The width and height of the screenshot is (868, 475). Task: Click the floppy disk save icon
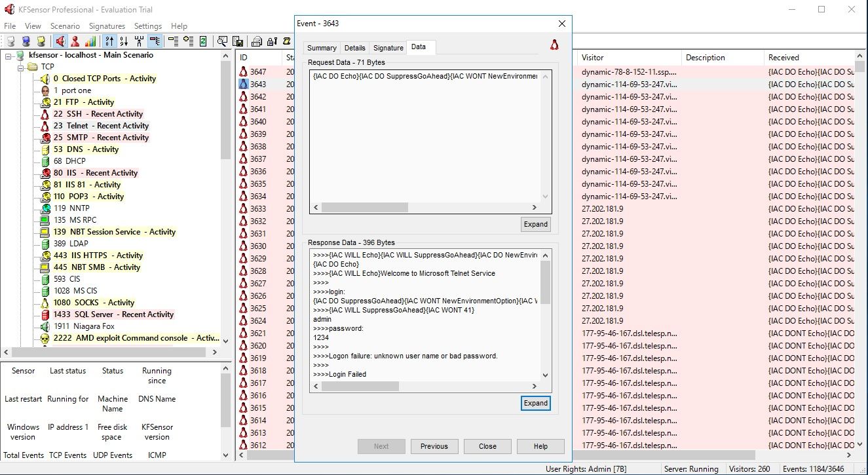(x=238, y=41)
